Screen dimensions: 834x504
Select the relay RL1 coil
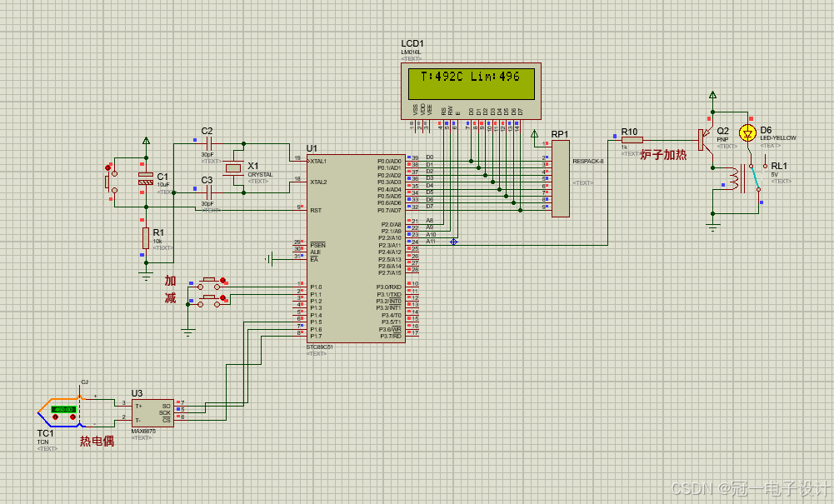(x=733, y=178)
